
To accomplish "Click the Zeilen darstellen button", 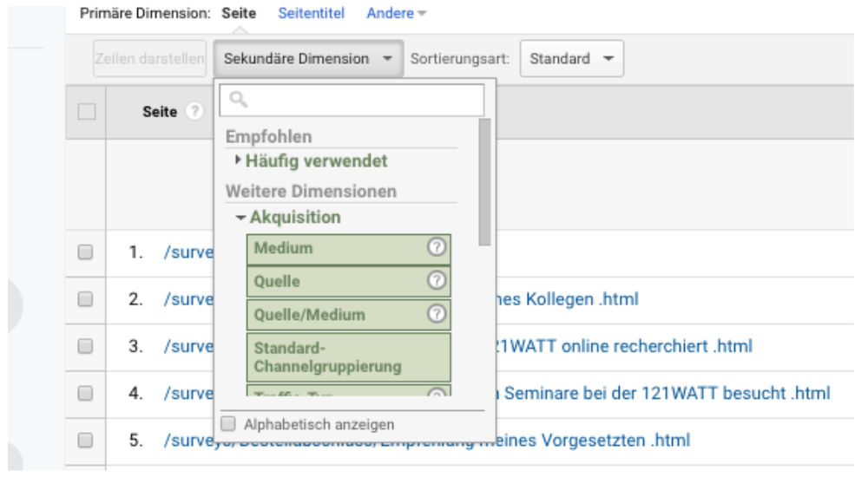I will tap(148, 59).
